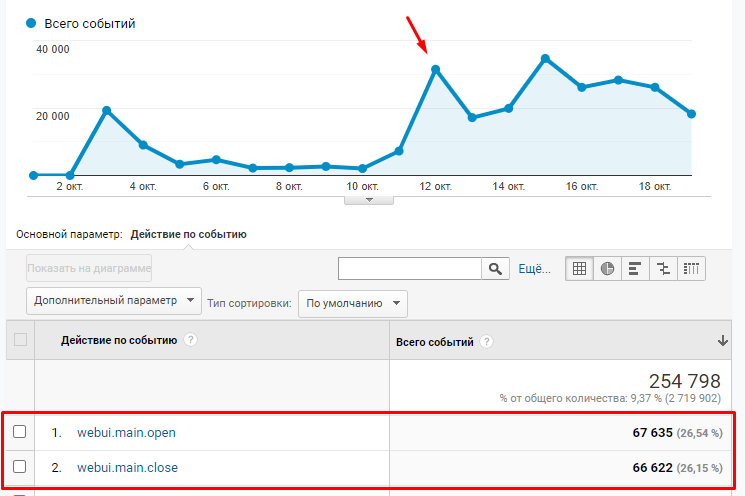Open the webui.main.open event link
Screen dimensions: 745x496
[126, 433]
